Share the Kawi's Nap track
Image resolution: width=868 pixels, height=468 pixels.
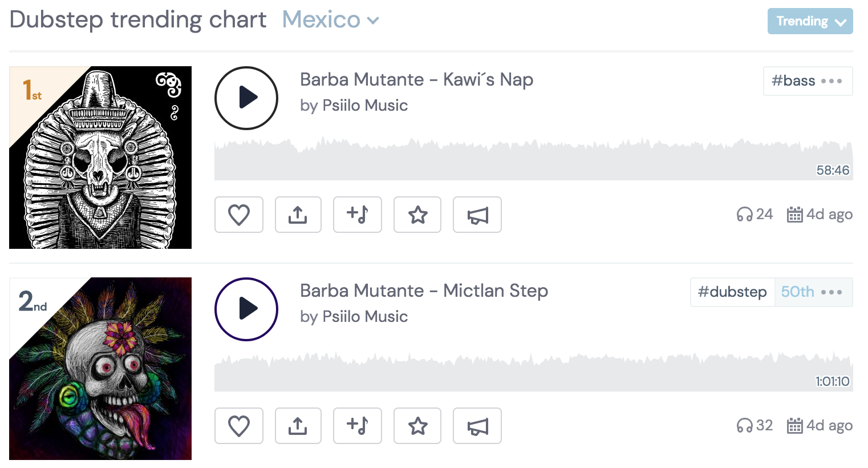[298, 215]
